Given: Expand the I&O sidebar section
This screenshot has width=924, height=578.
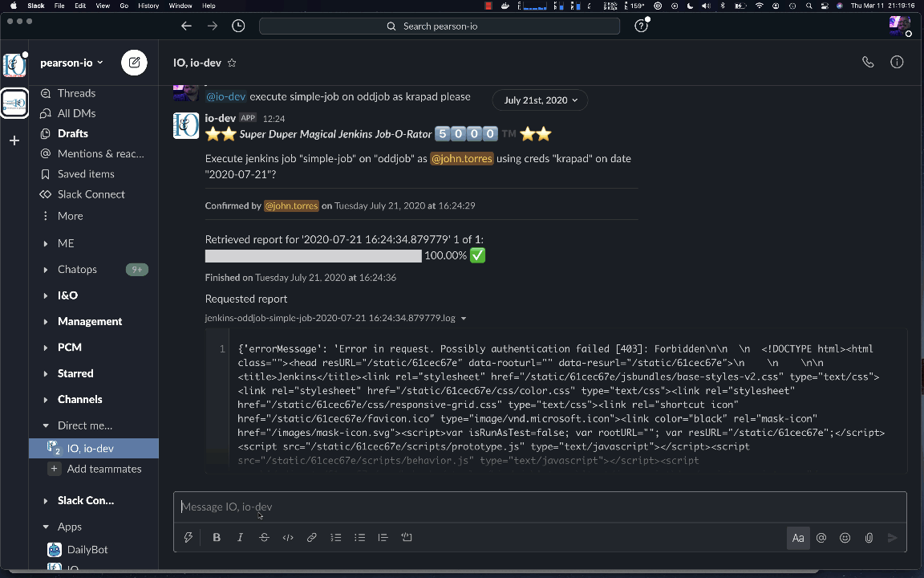Looking at the screenshot, I should click(x=46, y=295).
